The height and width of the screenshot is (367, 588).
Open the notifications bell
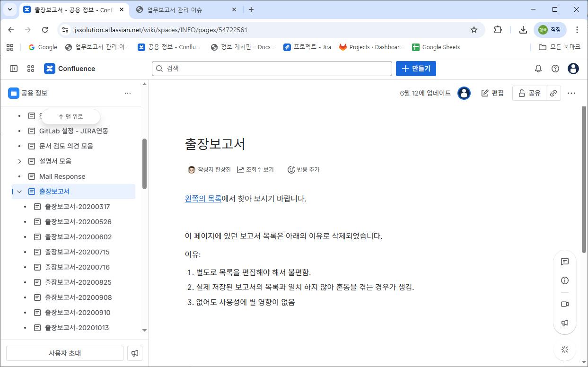point(538,69)
